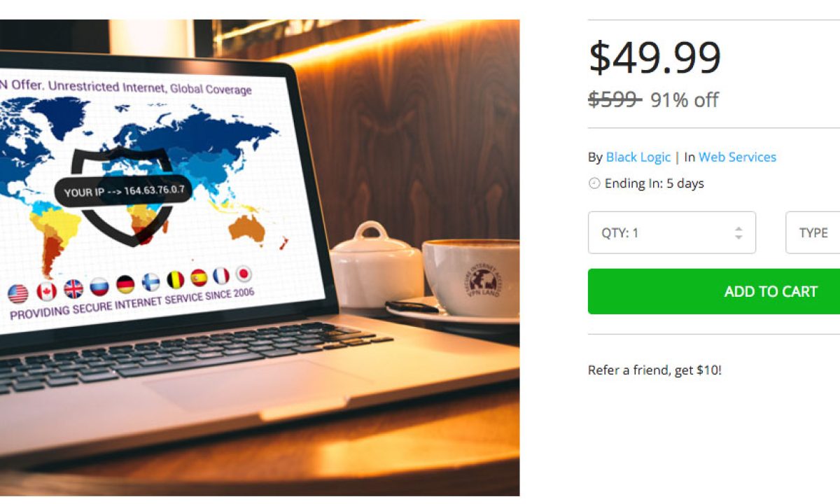The image size is (840, 504).
Task: Click the United Kingdom flag icon
Action: (x=73, y=288)
